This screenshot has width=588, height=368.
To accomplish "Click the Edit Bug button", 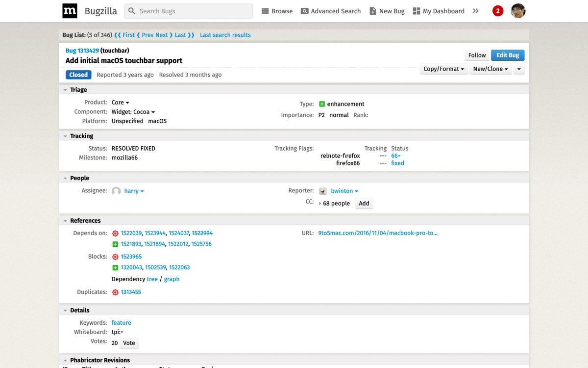I will [x=508, y=55].
